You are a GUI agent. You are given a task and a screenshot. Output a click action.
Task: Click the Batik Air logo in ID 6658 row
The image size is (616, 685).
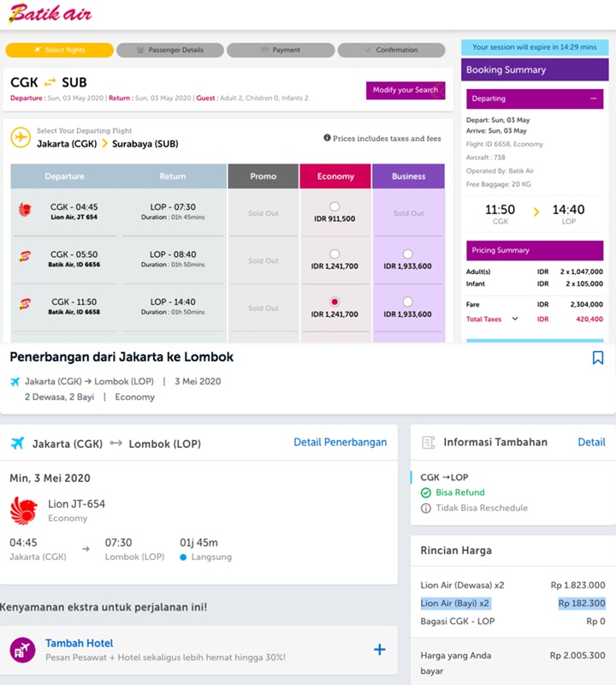[x=25, y=305]
